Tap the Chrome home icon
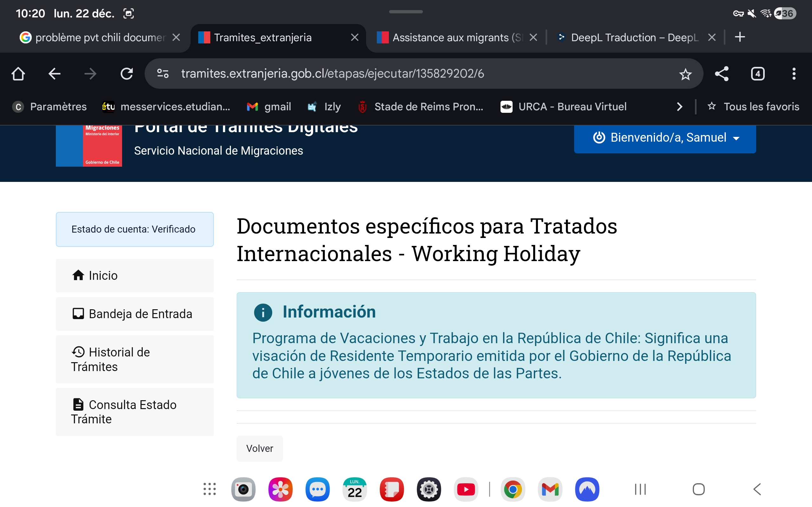This screenshot has width=812, height=507. click(x=18, y=74)
